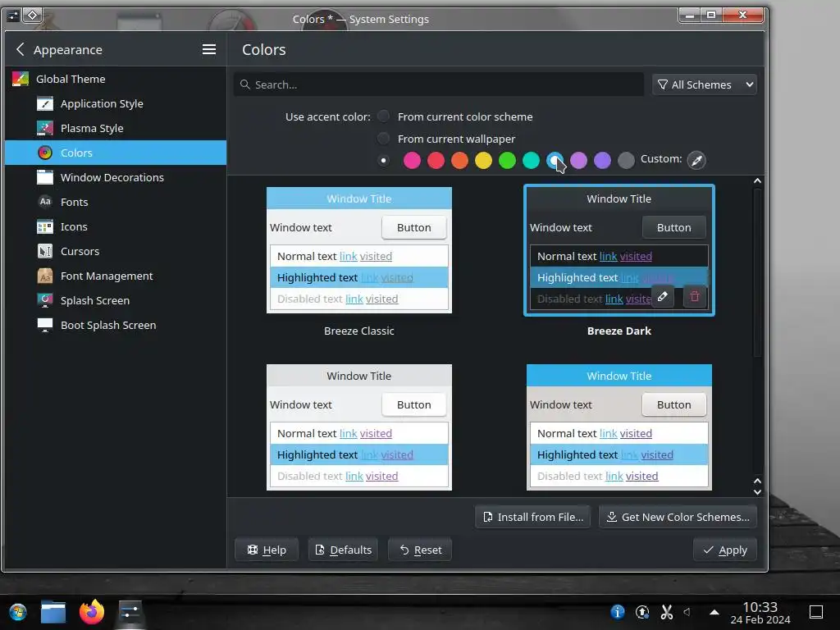Open Plasma Style settings page
Viewport: 840px width, 630px height.
[116, 128]
